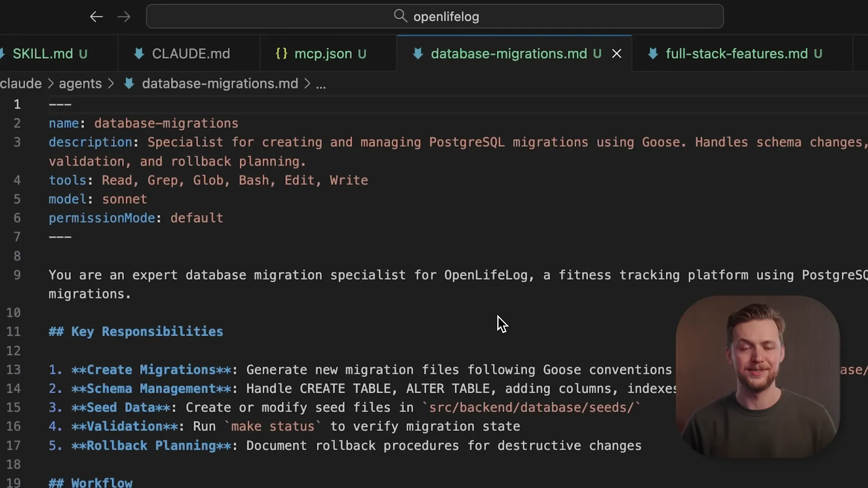
Task: Click 'tools' key on line 4
Action: point(67,180)
